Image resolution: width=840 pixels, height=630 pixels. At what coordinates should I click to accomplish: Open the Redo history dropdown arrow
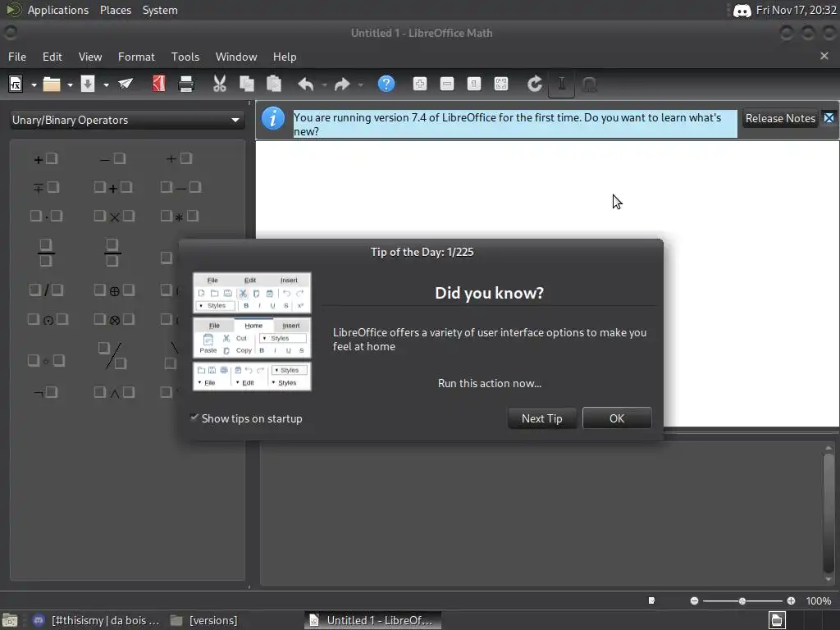click(x=361, y=84)
